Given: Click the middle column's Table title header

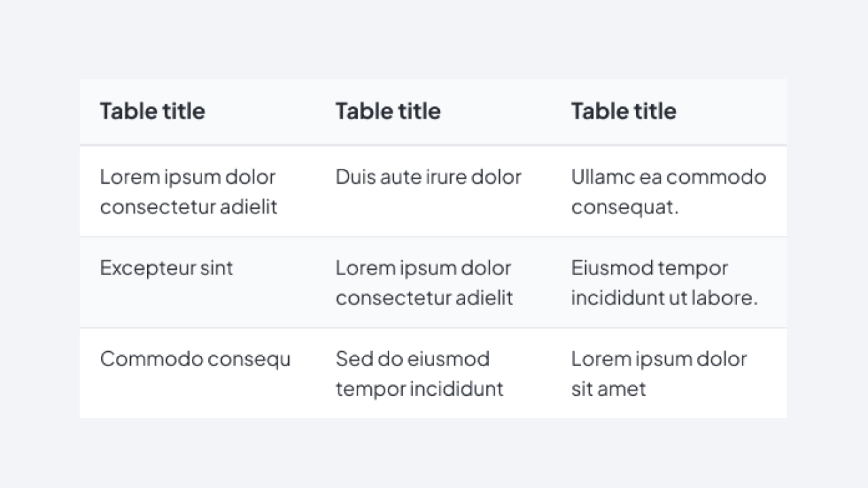Looking at the screenshot, I should coord(388,111).
